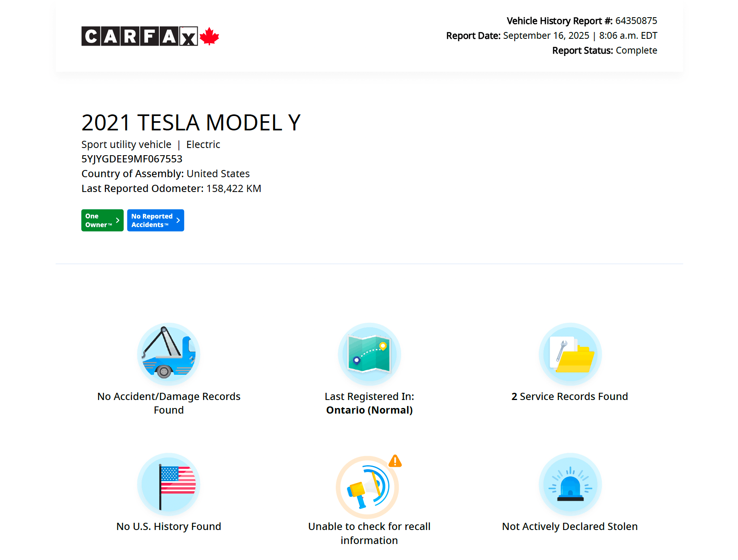The height and width of the screenshot is (560, 738).
Task: Click the tow truck accident icon
Action: tap(168, 354)
